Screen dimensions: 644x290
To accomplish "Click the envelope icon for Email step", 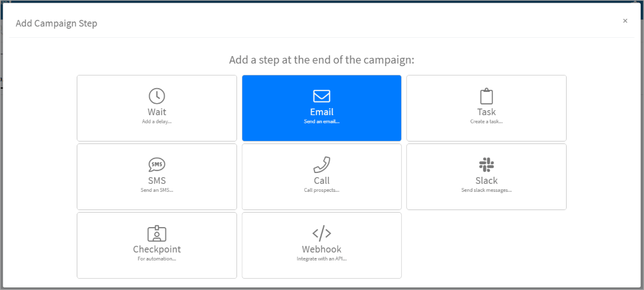I will tap(321, 96).
